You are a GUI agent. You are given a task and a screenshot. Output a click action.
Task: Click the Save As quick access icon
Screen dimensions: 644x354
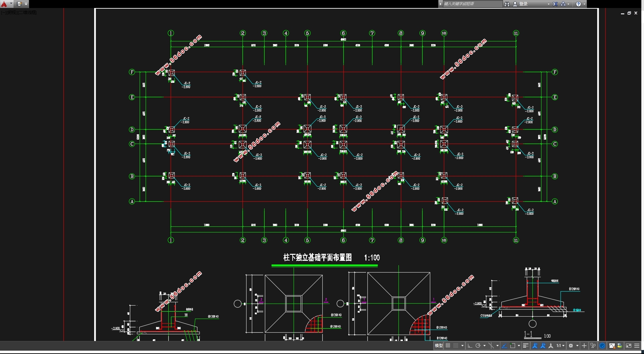(x=19, y=4)
